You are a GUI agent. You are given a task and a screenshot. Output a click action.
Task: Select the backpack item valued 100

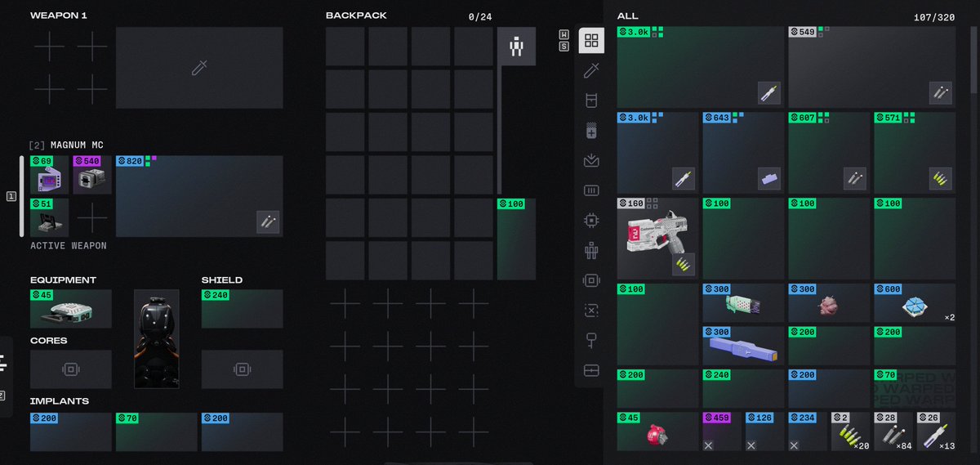coord(516,239)
